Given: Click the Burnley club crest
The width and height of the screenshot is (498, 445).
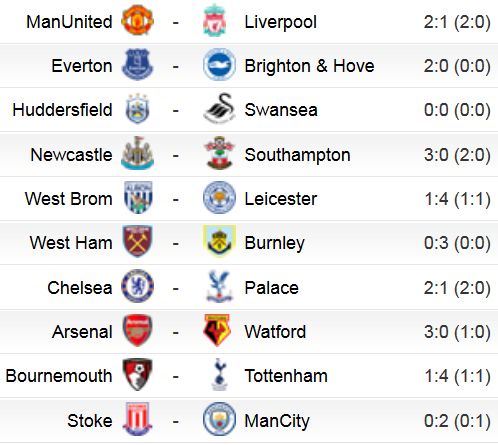Looking at the screenshot, I should (x=219, y=241).
